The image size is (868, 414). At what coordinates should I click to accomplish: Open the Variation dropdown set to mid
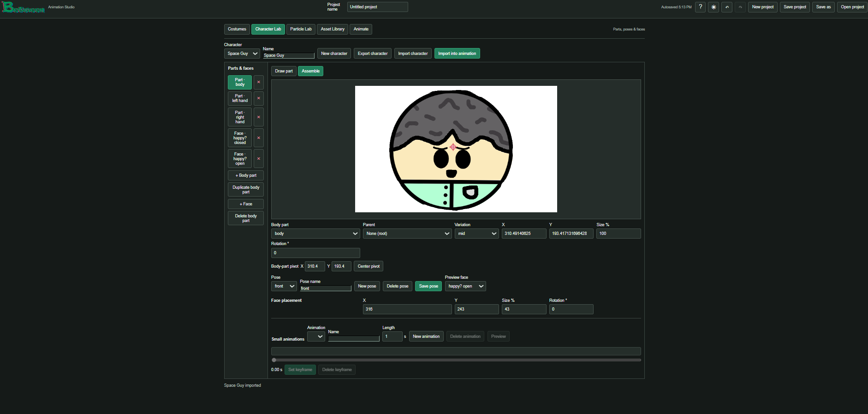click(x=476, y=234)
